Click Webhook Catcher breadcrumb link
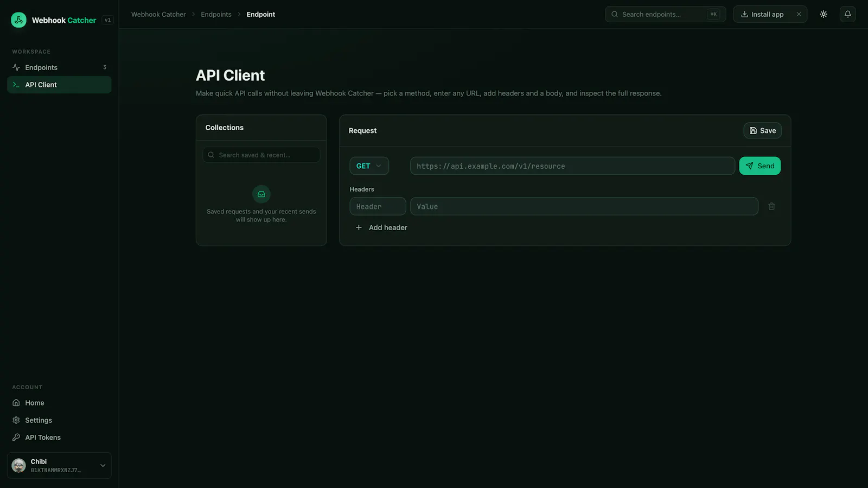Image resolution: width=868 pixels, height=488 pixels. (x=158, y=15)
